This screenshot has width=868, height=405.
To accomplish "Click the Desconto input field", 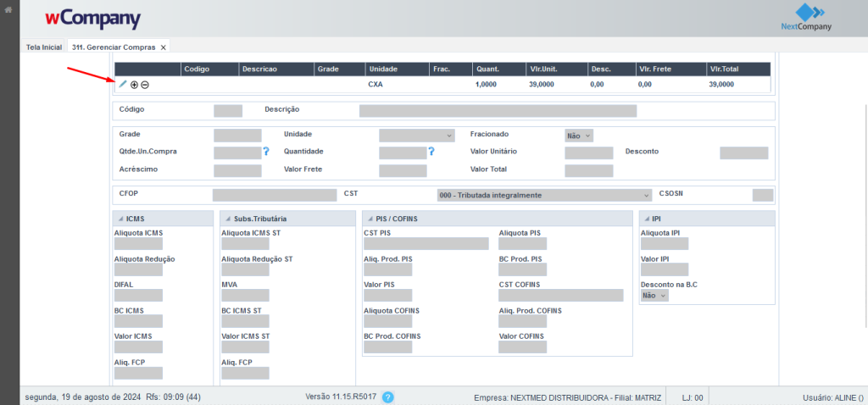I will 744,153.
